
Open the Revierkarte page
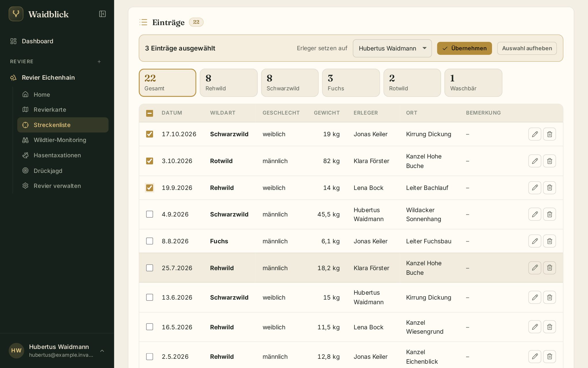(x=63, y=110)
